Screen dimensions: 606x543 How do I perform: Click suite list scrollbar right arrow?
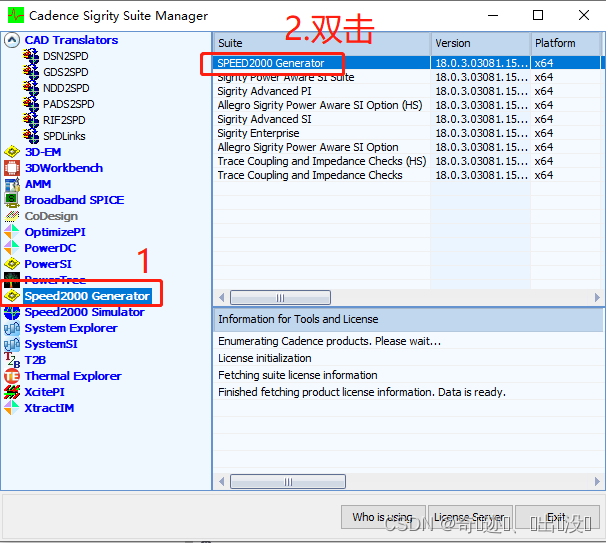click(597, 298)
